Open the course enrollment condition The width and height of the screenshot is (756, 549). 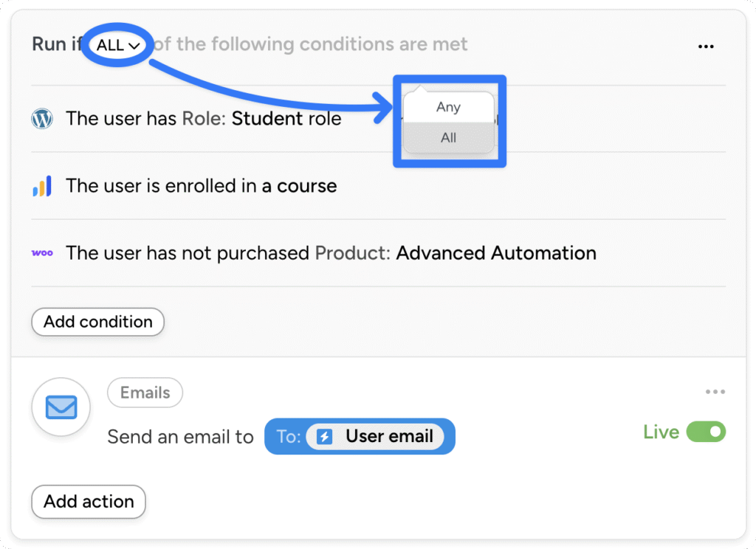coord(202,186)
